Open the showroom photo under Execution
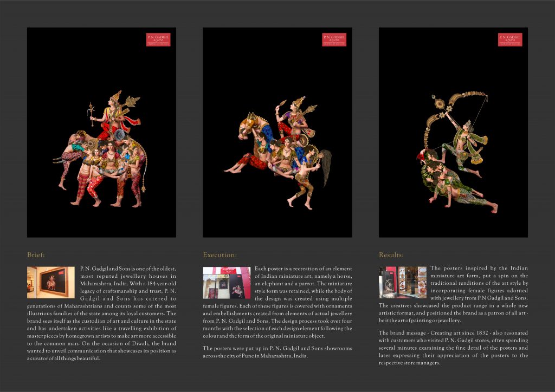The width and height of the screenshot is (555, 392). (x=227, y=283)
